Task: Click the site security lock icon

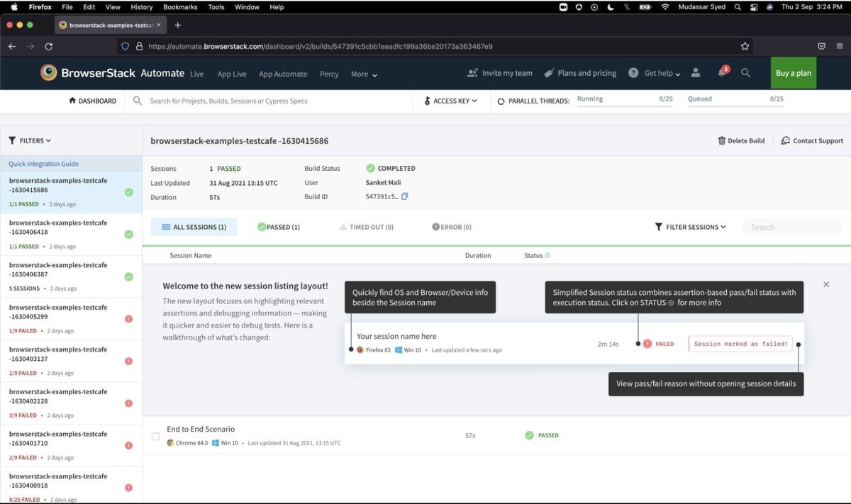Action: click(140, 46)
